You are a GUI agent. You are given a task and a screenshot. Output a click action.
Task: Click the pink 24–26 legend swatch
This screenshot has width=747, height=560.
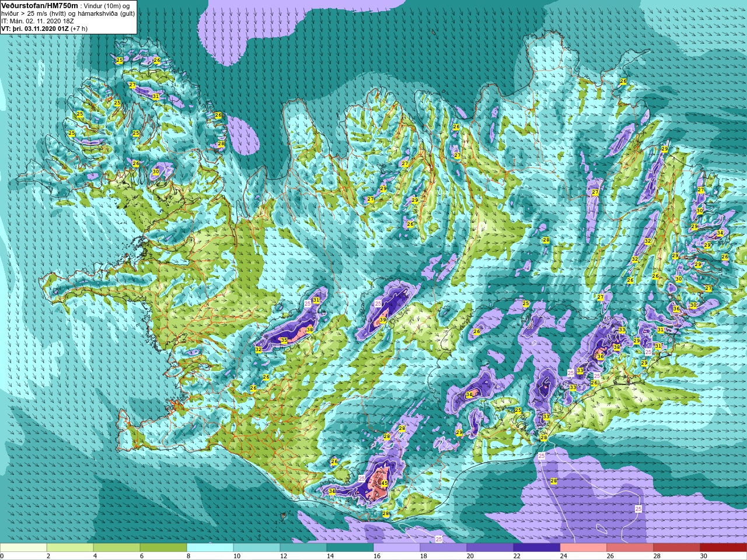click(x=584, y=548)
